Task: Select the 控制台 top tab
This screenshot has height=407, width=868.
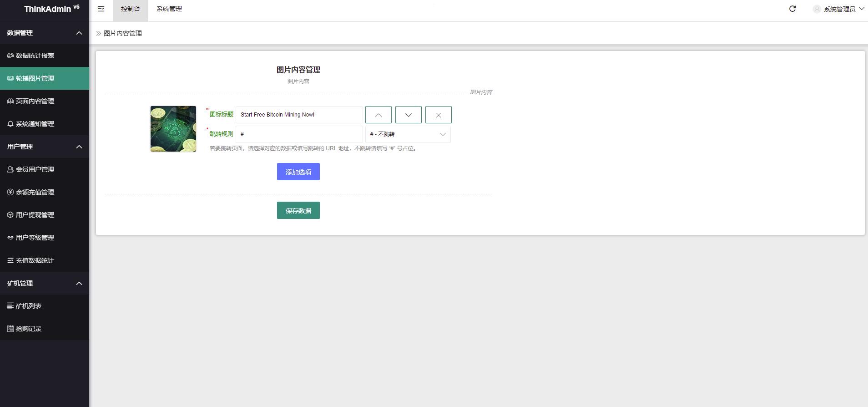Action: 131,9
